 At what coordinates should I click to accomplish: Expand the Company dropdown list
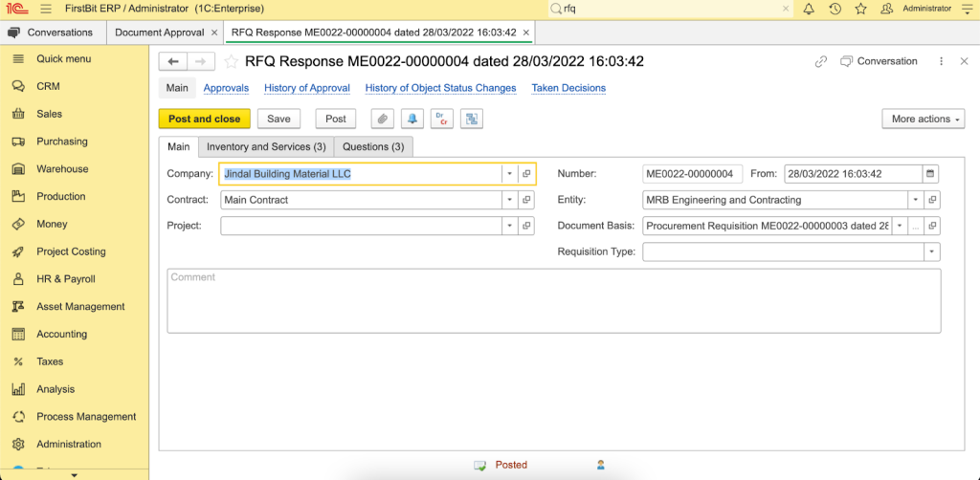tap(510, 174)
